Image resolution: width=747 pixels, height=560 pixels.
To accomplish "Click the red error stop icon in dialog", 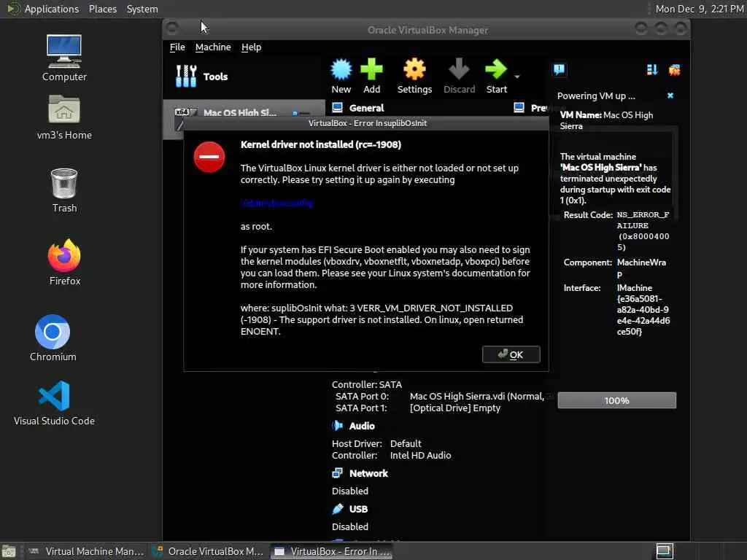I will (x=209, y=157).
